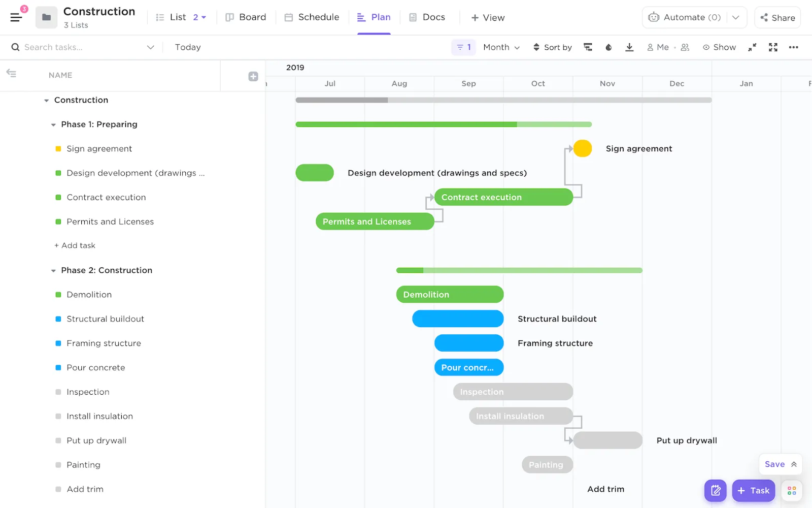Select the Permits and Licenses Gantt bar
Image resolution: width=812 pixels, height=508 pixels.
pyautogui.click(x=375, y=221)
